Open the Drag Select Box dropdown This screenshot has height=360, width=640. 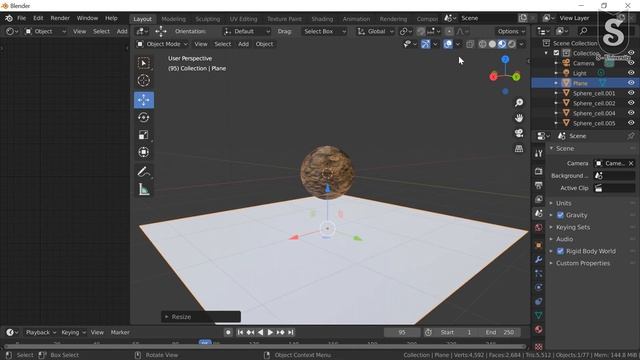pyautogui.click(x=324, y=31)
